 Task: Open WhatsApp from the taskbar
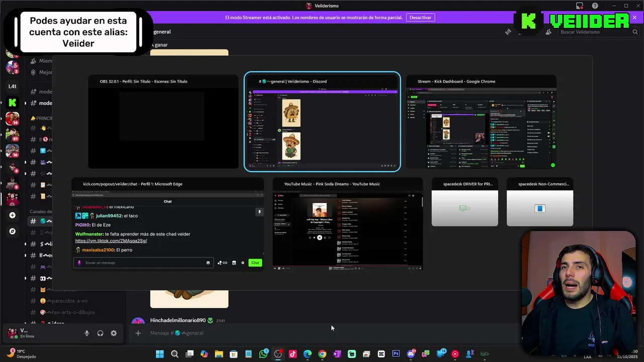pos(263,354)
